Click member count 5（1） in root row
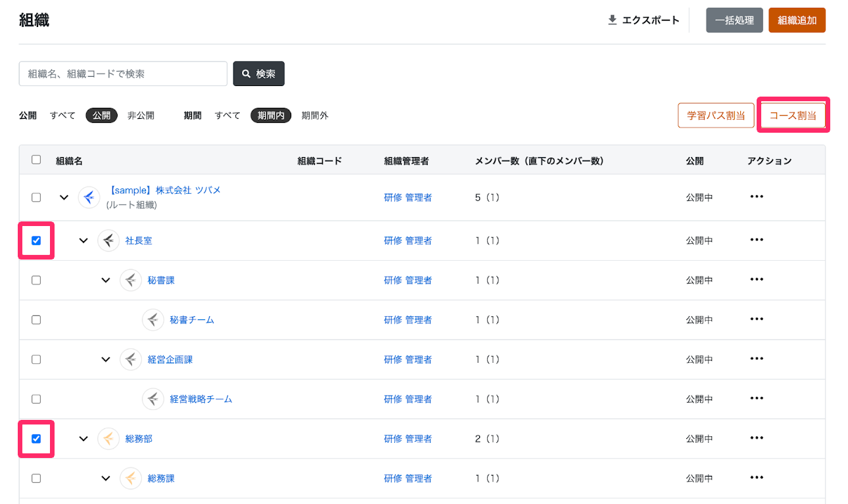This screenshot has height=504, width=848. coord(487,197)
